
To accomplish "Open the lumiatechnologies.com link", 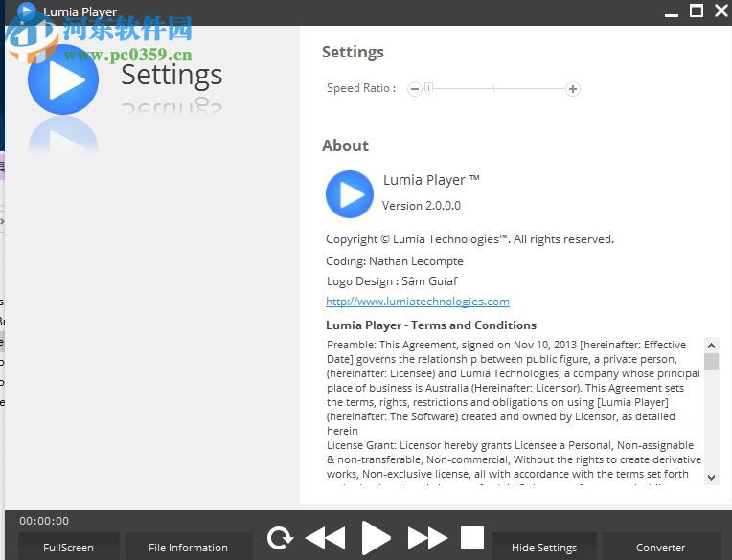I will point(418,302).
